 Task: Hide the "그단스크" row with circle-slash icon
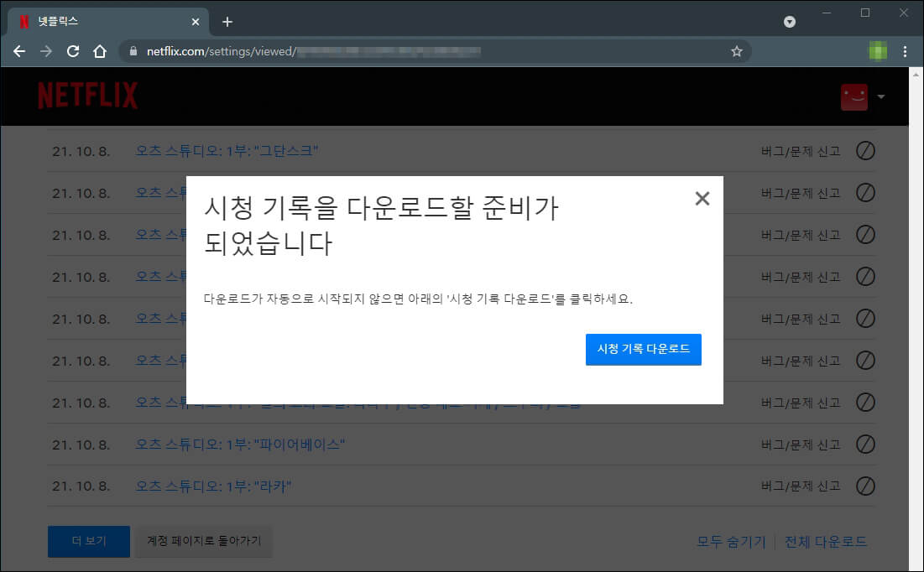coord(865,151)
